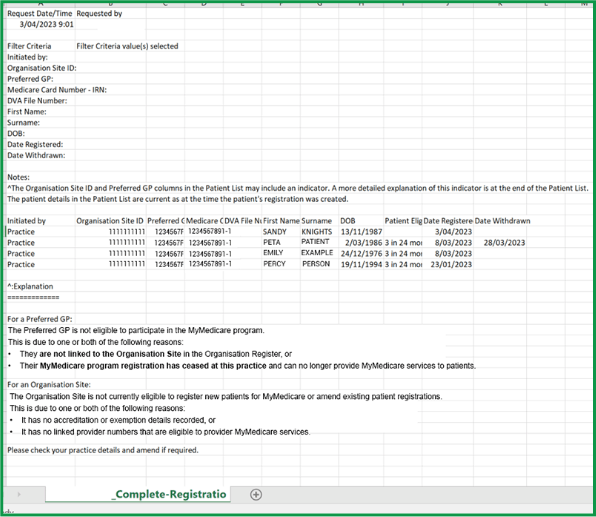The width and height of the screenshot is (596, 517).
Task: Click the 'DVA File Number:' cell
Action: coord(37,101)
